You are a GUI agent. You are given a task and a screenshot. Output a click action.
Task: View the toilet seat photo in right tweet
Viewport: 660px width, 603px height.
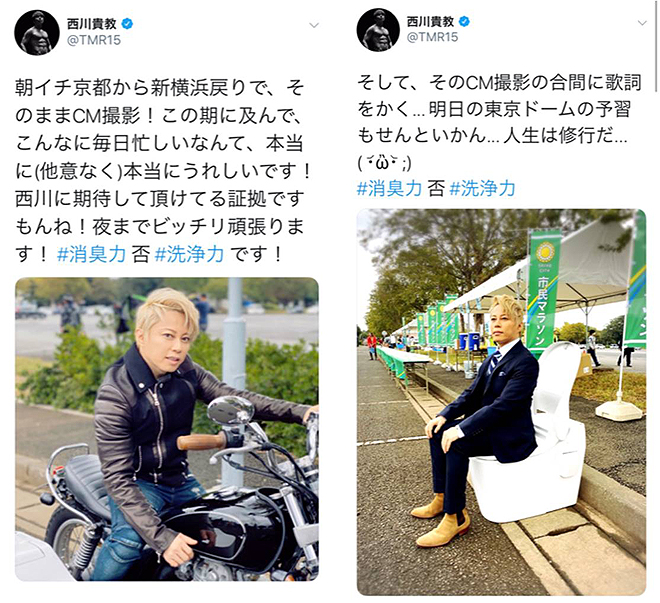click(501, 402)
